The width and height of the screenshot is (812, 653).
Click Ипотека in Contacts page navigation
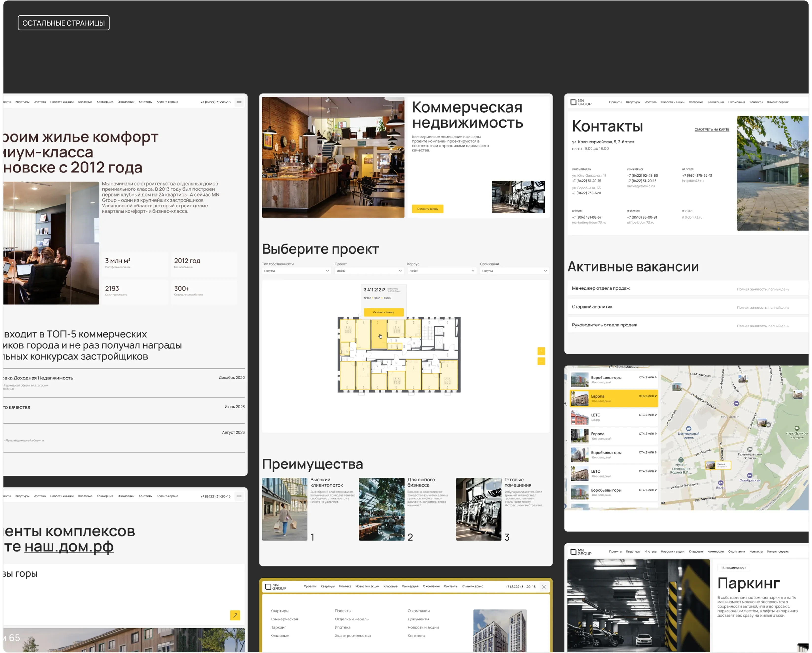point(650,102)
